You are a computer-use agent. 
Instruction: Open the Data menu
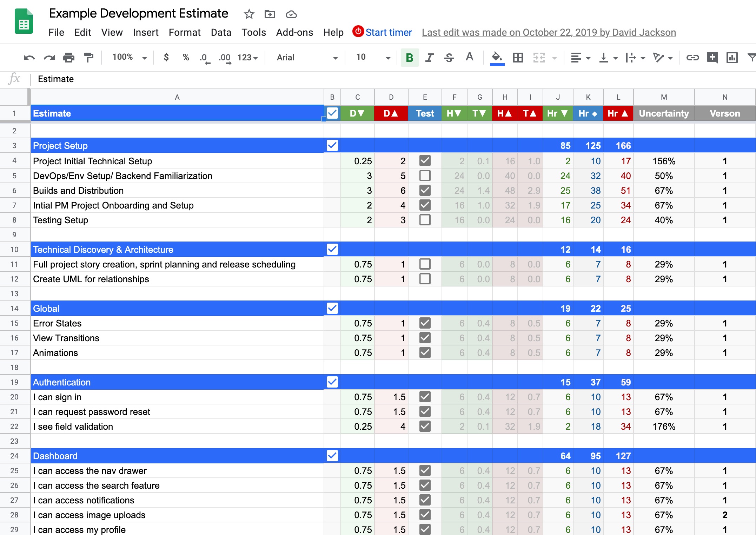point(221,32)
